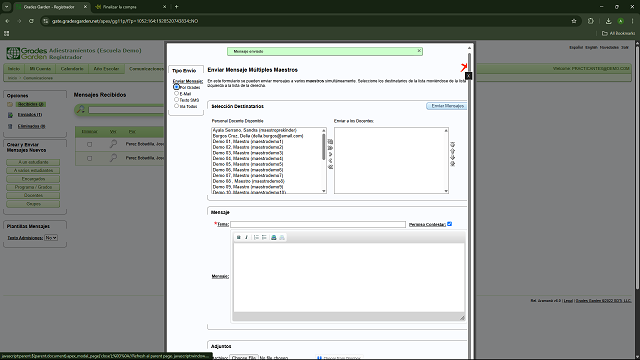Insert a bulleted list in the editor
This screenshot has height=360, width=640.
coord(264,237)
